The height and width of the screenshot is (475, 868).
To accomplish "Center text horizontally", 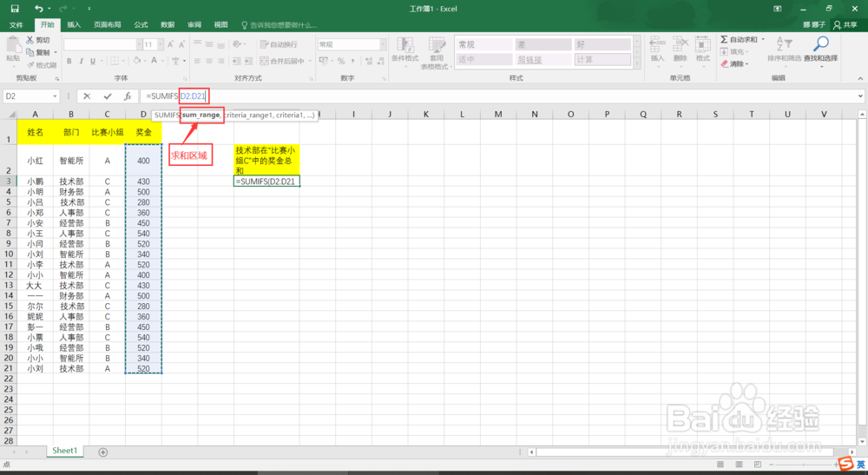I will 209,61.
